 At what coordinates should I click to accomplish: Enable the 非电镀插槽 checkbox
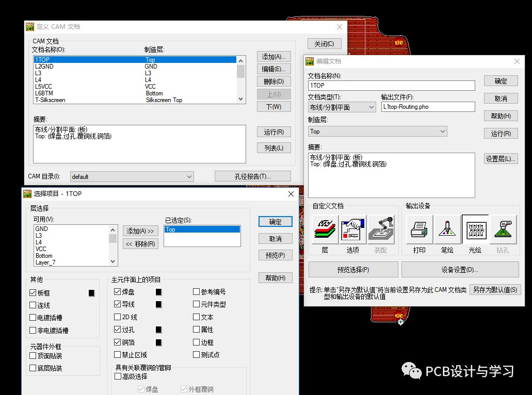33,330
